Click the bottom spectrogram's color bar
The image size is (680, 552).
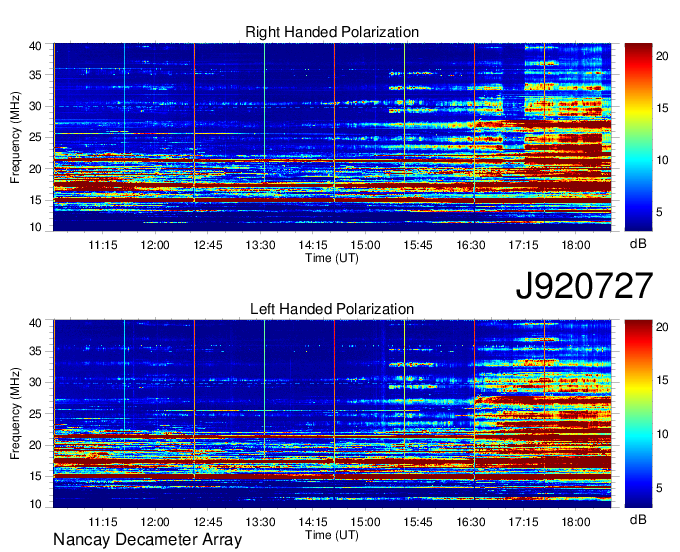638,414
